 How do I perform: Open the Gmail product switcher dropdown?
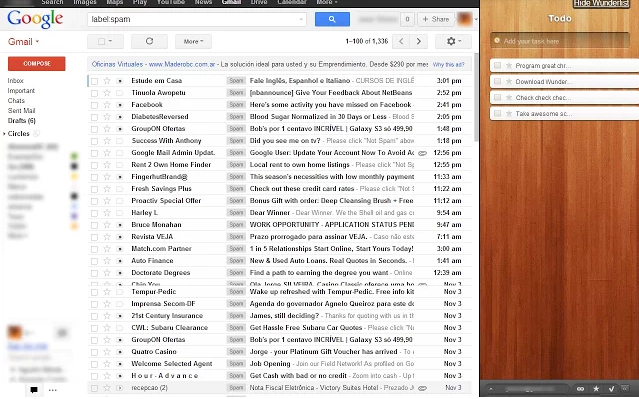(24, 42)
